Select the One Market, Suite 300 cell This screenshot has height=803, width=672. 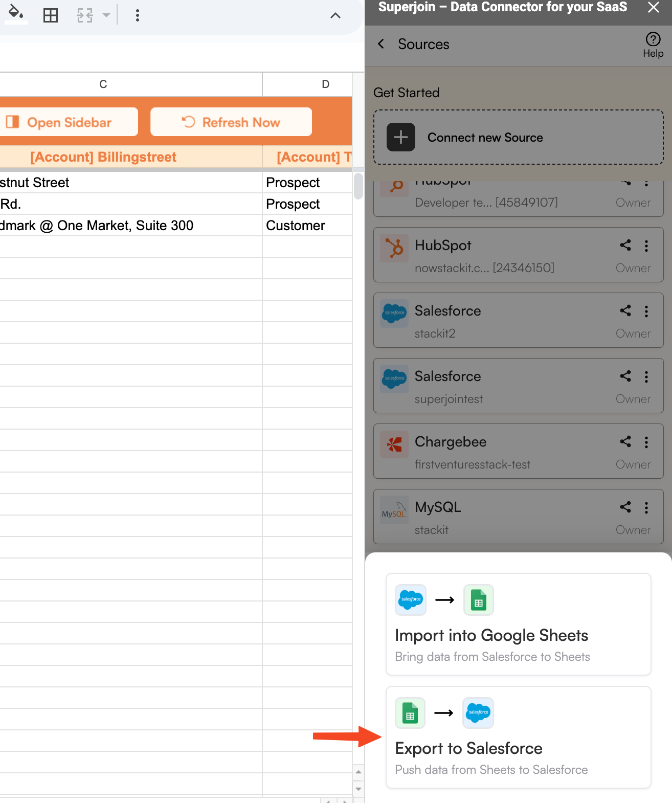pyautogui.click(x=131, y=225)
